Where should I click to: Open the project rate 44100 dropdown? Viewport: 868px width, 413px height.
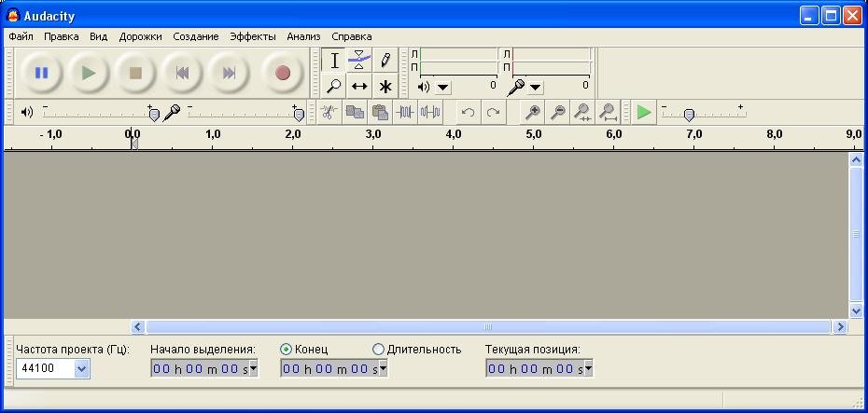pos(82,369)
